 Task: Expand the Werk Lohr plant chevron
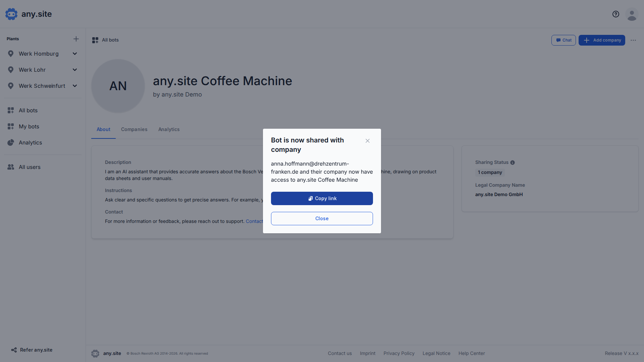coord(75,70)
